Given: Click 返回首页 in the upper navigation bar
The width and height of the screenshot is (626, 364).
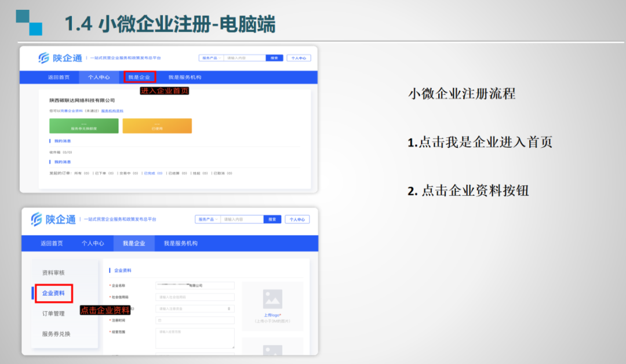Looking at the screenshot, I should [59, 77].
